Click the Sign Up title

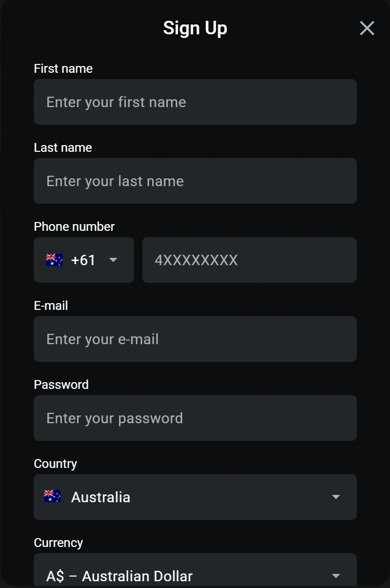tap(195, 28)
